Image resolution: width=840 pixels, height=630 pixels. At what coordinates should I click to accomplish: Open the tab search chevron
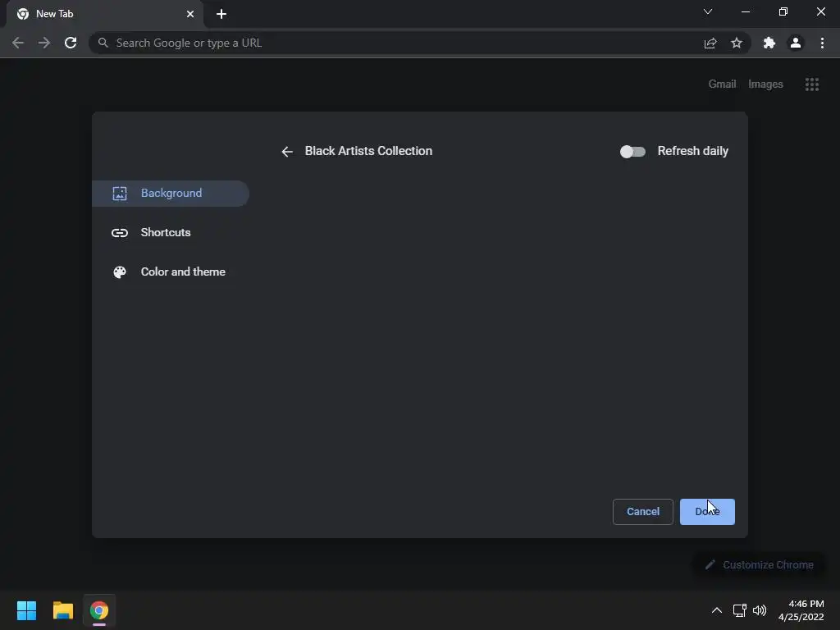click(708, 11)
